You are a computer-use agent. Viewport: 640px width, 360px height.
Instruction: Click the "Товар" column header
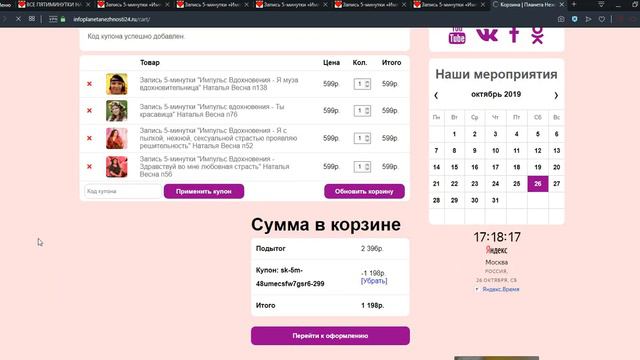click(x=150, y=62)
